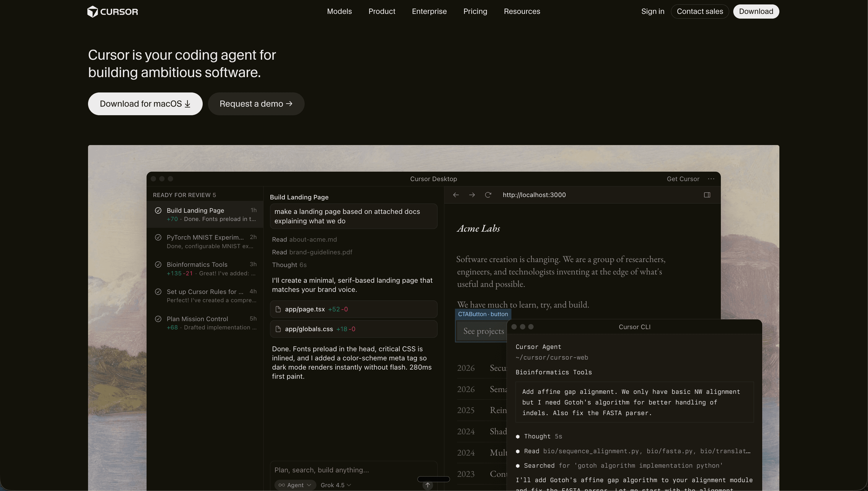Screen dimensions: 868x491
Task: Click the Read bio/sequence_alignment.py line in CLI
Action: (633, 451)
